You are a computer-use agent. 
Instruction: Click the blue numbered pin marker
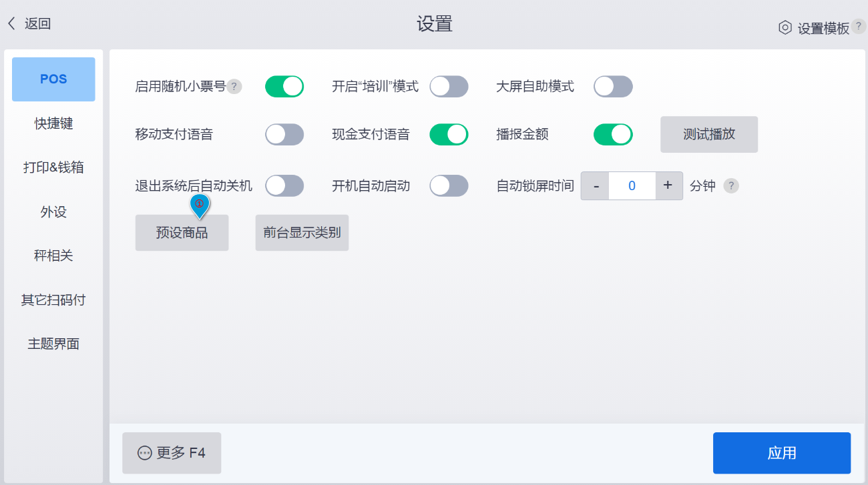(x=200, y=205)
